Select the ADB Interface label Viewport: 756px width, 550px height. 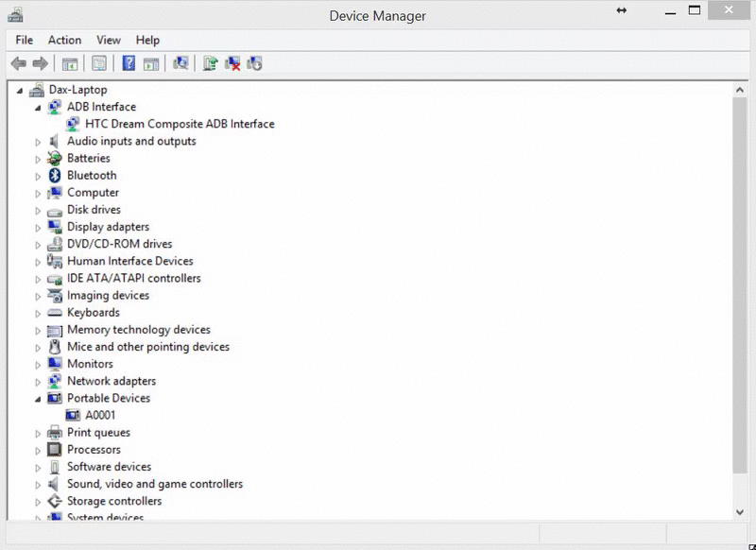point(102,107)
